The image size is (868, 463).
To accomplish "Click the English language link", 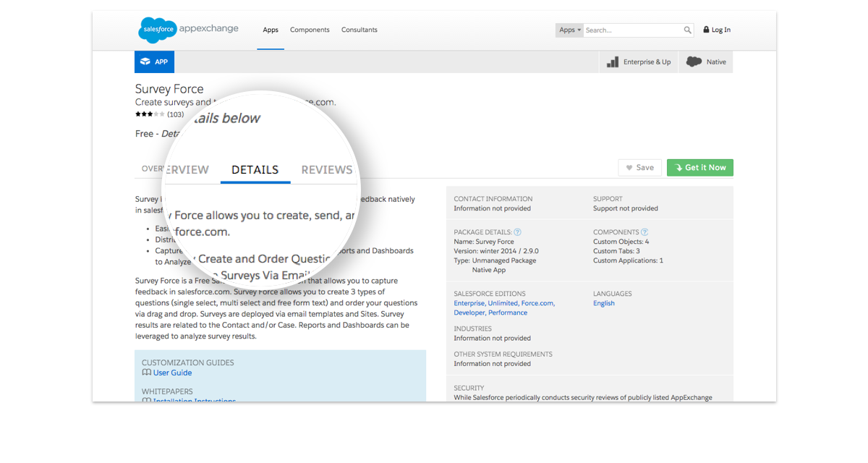I will coord(604,303).
